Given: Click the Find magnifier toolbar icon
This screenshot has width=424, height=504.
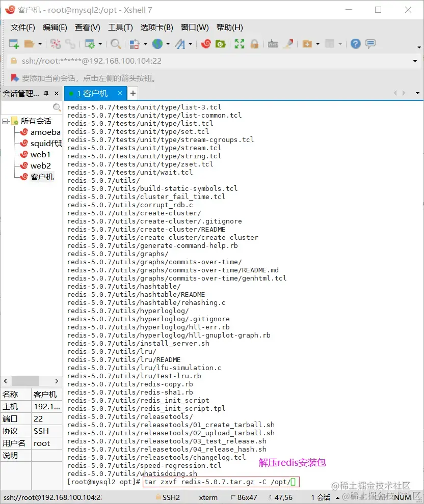Looking at the screenshot, I should [x=116, y=44].
